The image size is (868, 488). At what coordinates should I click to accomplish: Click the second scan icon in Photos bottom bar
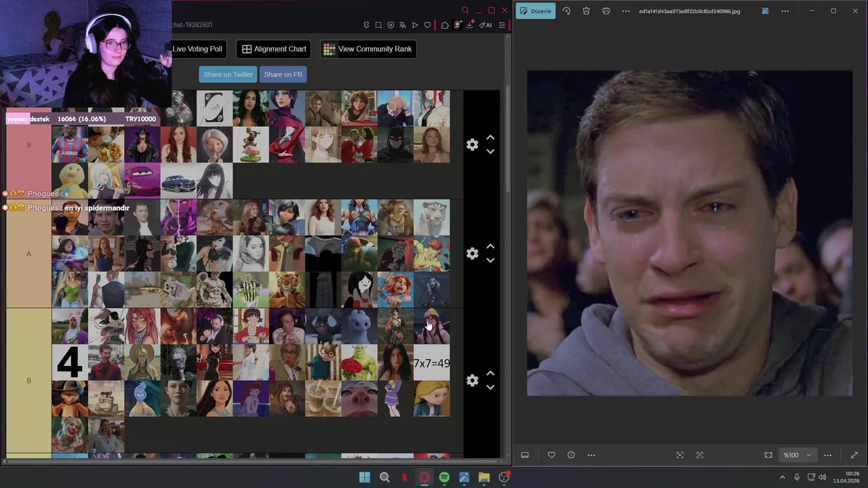700,455
